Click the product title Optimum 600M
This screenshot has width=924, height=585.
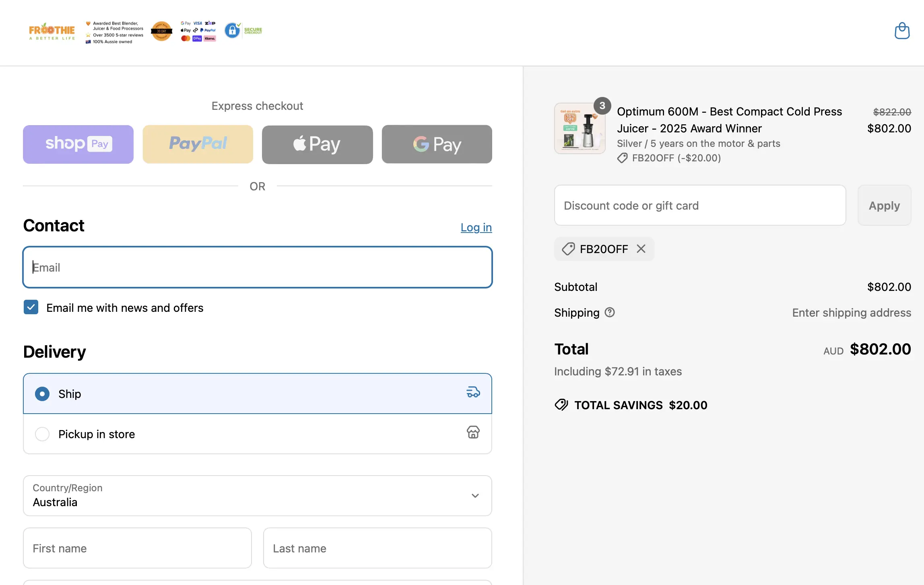(x=729, y=120)
